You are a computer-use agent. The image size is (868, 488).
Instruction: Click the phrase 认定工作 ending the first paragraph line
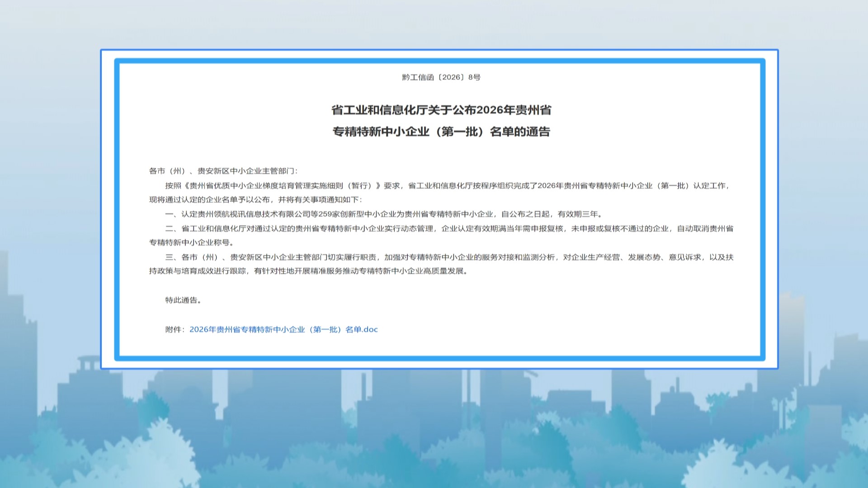(709, 186)
